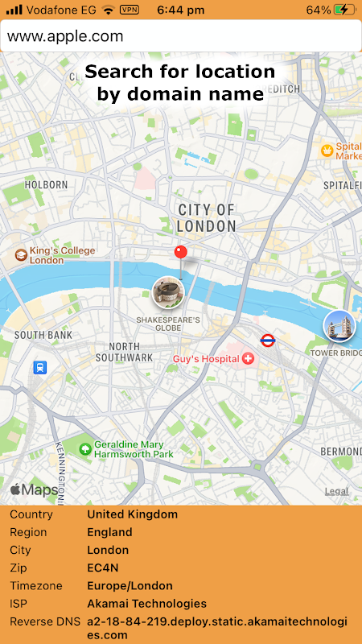Tap the Akamai Technologies ISP value
The height and width of the screenshot is (644, 362).
tap(146, 604)
